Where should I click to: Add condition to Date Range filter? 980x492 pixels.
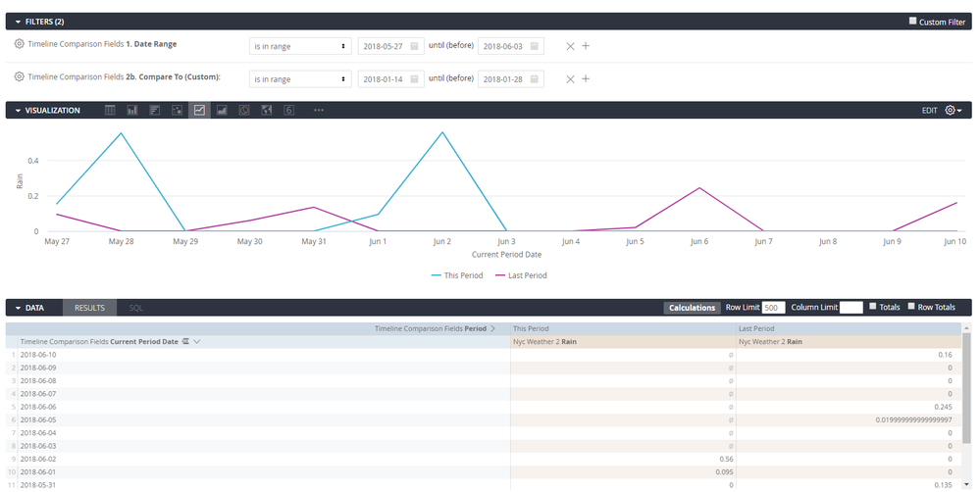586,46
